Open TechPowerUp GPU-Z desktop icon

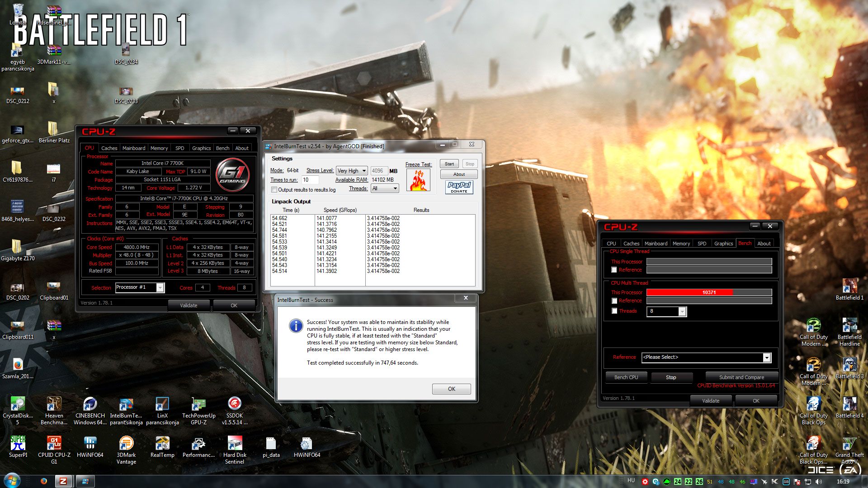[198, 404]
